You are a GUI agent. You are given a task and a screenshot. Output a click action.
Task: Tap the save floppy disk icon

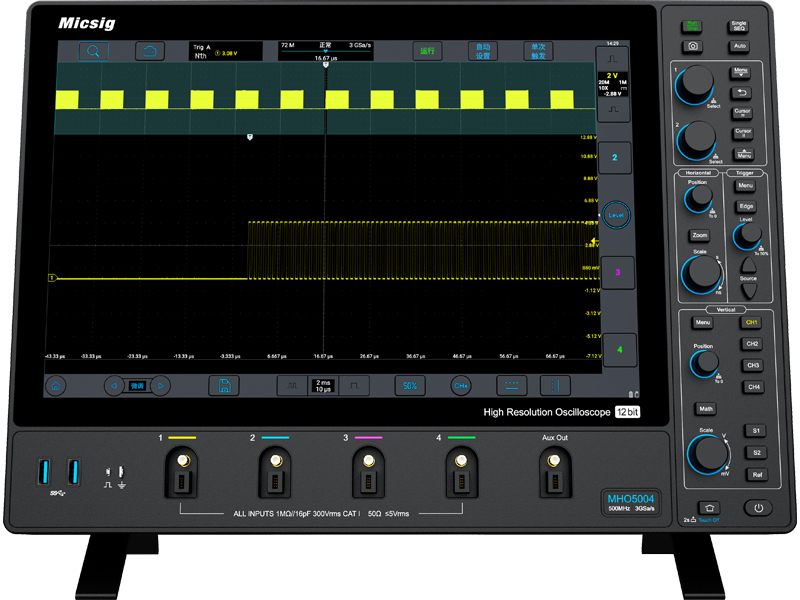pos(226,385)
